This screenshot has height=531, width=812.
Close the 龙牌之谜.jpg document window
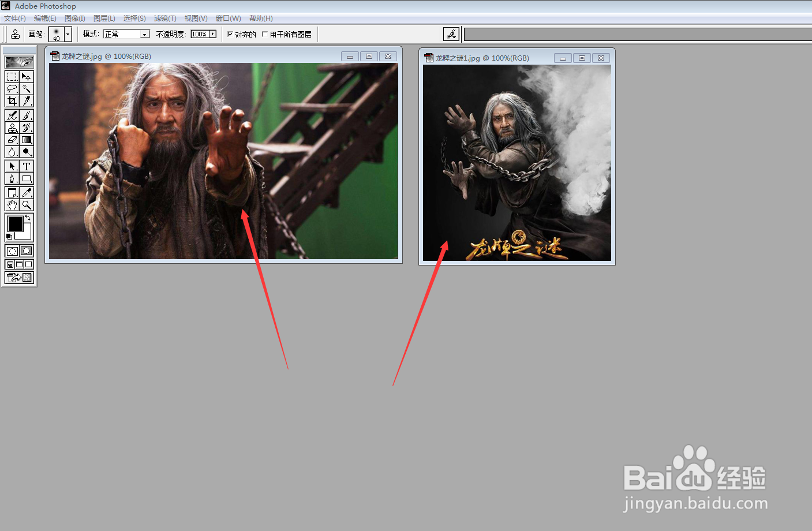click(388, 57)
